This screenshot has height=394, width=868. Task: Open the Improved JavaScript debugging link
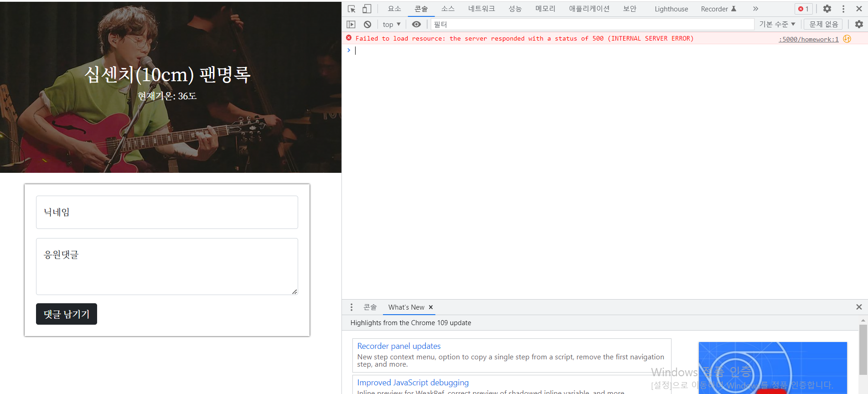pyautogui.click(x=413, y=383)
